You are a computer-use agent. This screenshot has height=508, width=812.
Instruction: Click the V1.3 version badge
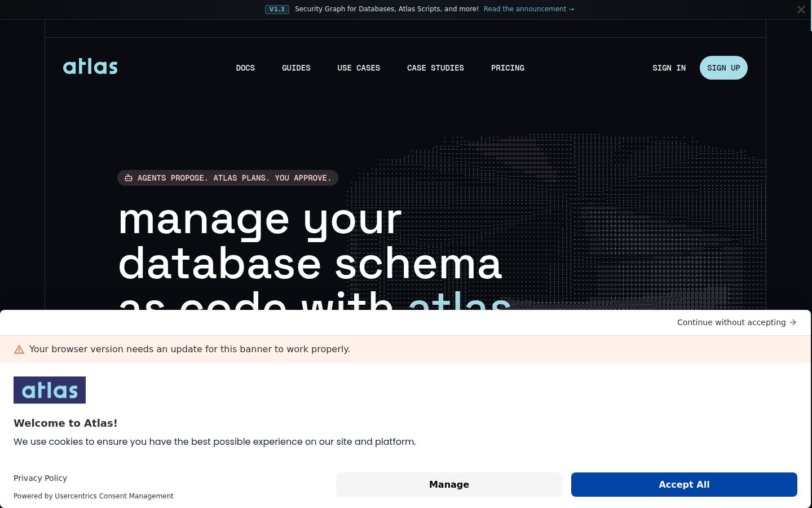pyautogui.click(x=277, y=9)
